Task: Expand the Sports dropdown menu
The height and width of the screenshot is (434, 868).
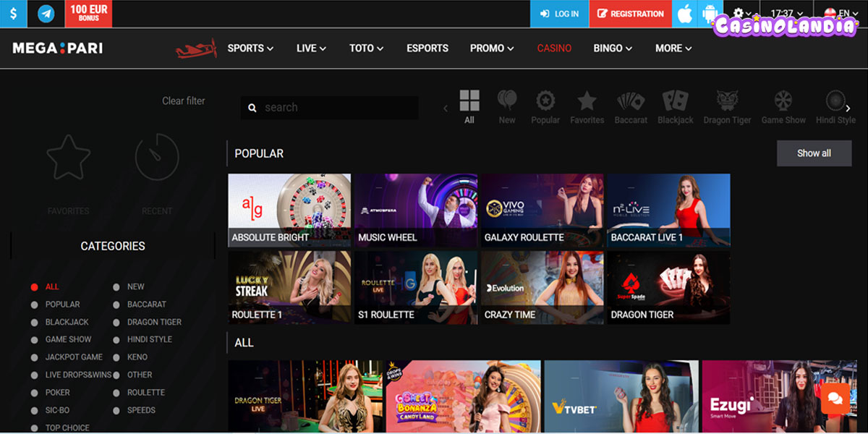Action: pyautogui.click(x=250, y=48)
